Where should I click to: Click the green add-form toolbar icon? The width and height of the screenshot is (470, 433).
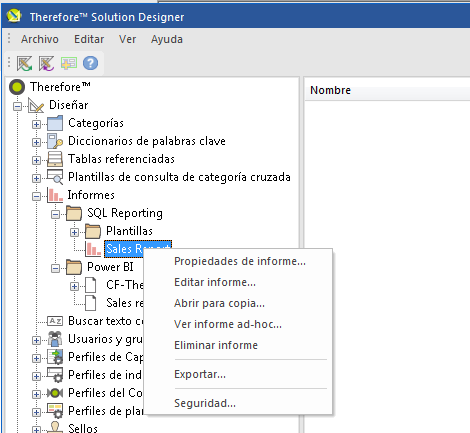(69, 63)
